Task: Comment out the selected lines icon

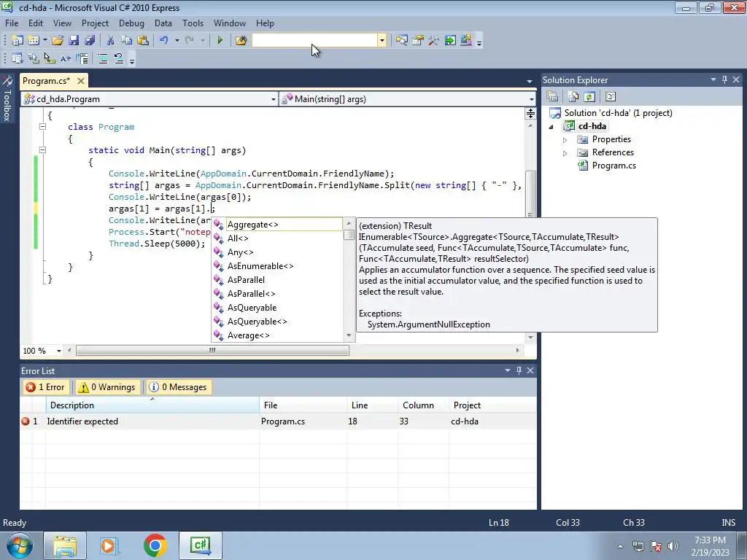Action: (102, 58)
